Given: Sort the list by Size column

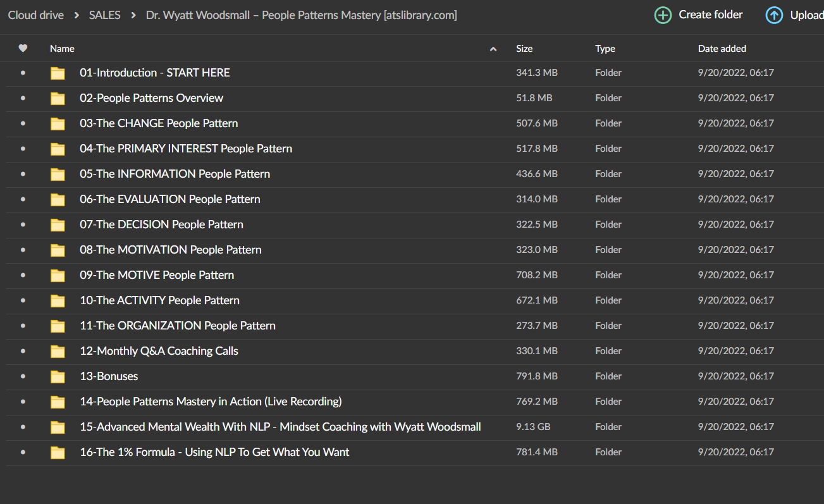Looking at the screenshot, I should tap(524, 49).
